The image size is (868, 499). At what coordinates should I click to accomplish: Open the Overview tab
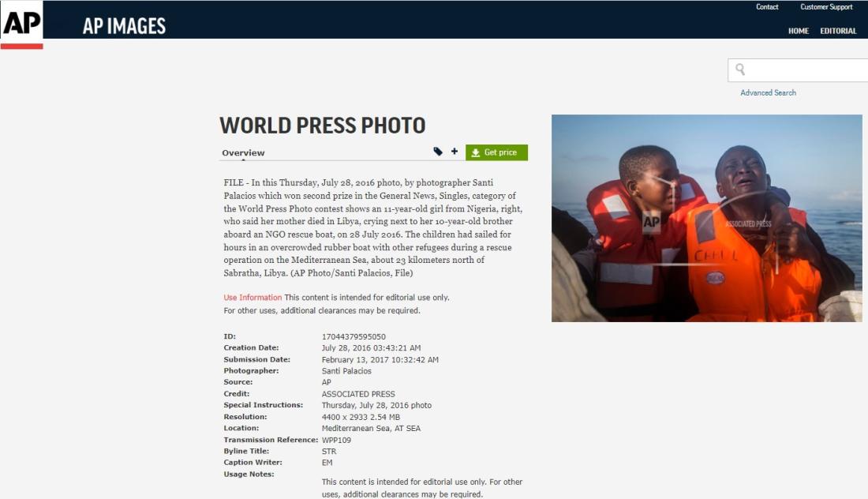tap(243, 153)
